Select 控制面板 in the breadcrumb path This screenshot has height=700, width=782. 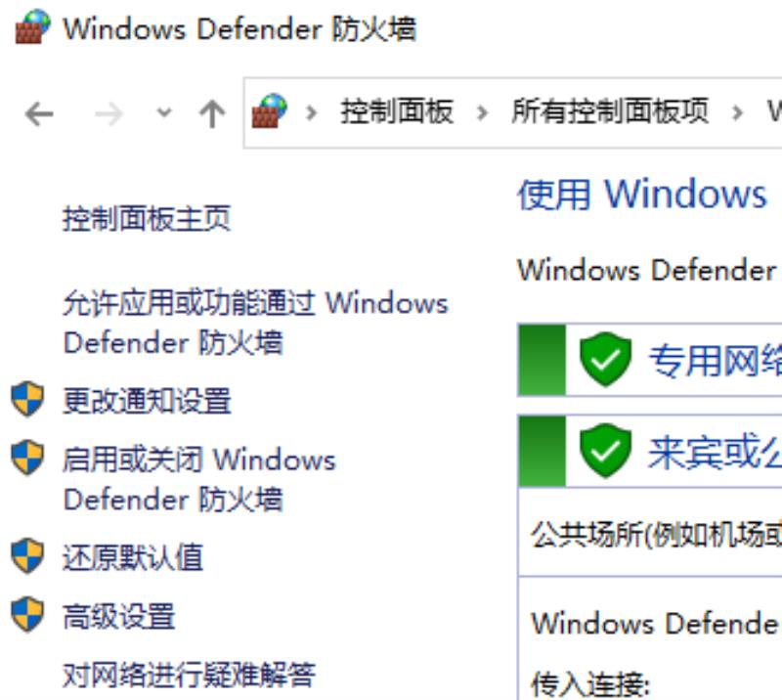[x=397, y=111]
